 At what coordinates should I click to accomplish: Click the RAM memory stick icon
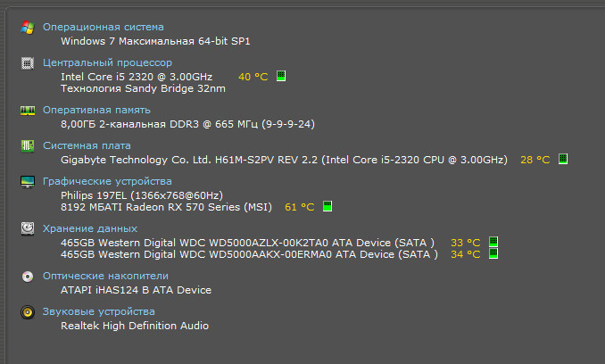click(x=28, y=111)
